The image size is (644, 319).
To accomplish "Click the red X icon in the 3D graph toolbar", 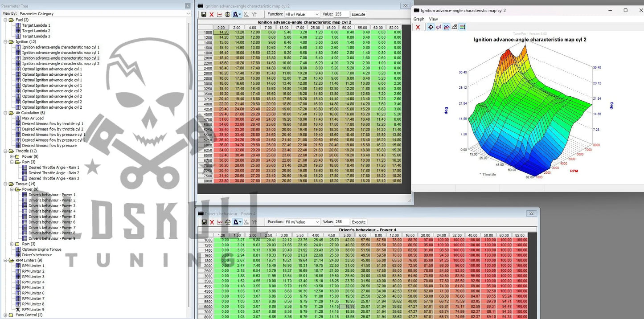I will coord(418,27).
